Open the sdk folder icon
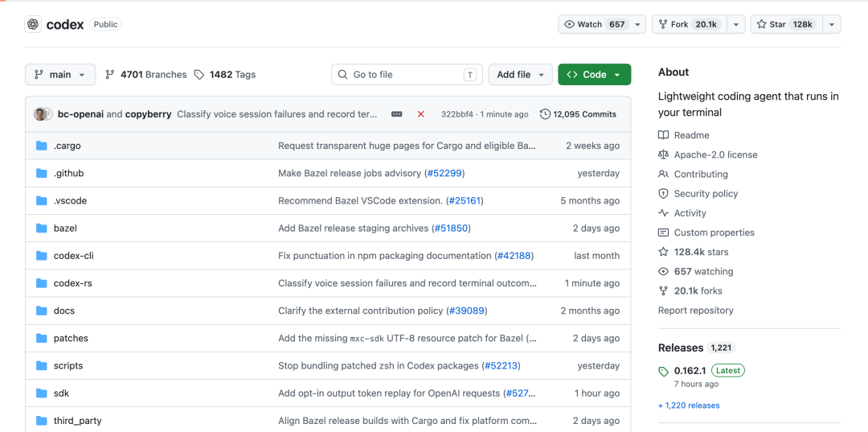Screen dimensions: 868x432 click(42, 393)
